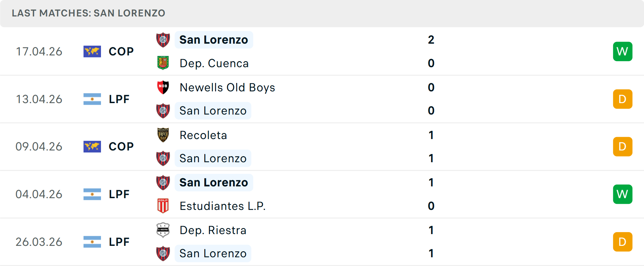
Task: Click the W result badge for 17.04.26
Action: coord(623,51)
